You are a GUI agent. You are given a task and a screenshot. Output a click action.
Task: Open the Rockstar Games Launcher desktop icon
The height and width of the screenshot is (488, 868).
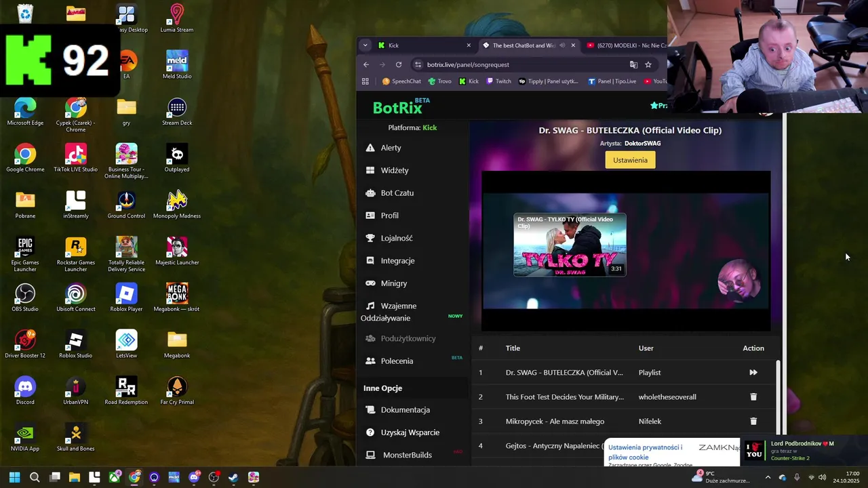pos(75,255)
